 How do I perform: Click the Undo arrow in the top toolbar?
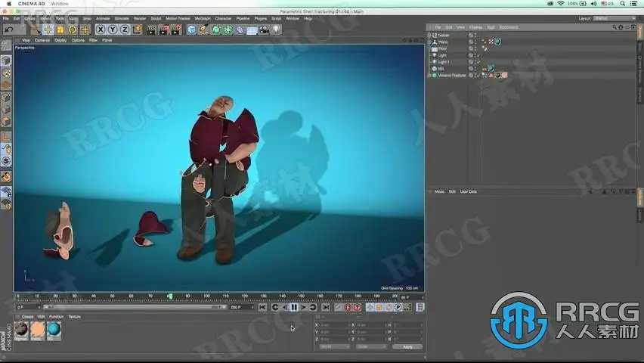click(x=9, y=29)
